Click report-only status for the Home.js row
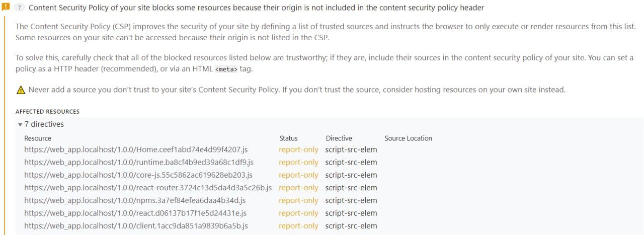The width and height of the screenshot is (644, 235). coord(298,150)
